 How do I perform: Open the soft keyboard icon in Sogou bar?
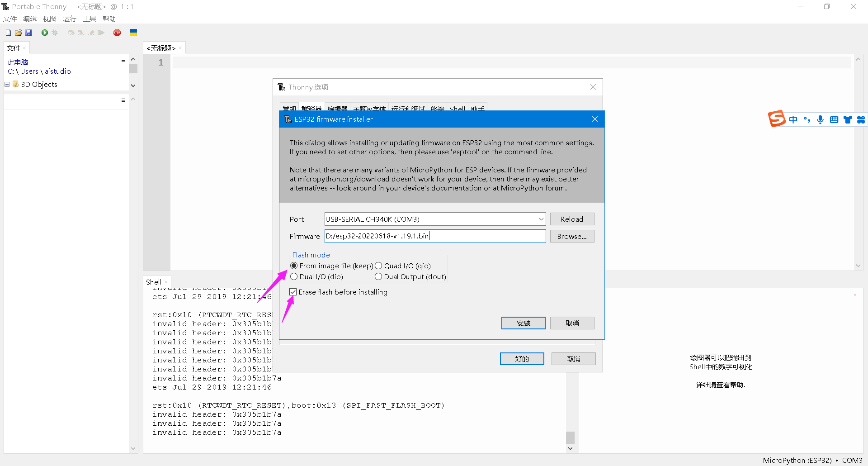(x=834, y=119)
